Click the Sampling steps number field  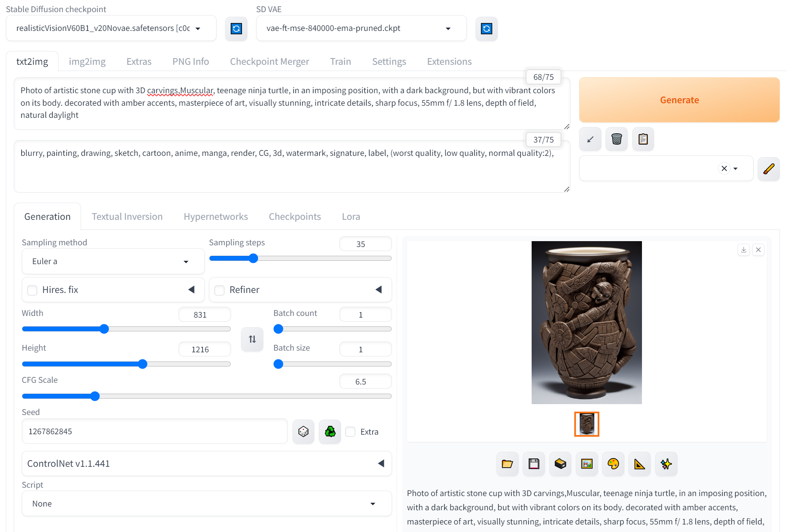tap(365, 244)
